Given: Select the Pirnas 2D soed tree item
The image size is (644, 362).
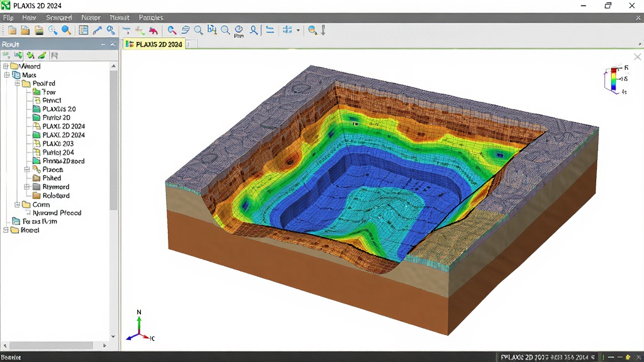Looking at the screenshot, I should 64,161.
